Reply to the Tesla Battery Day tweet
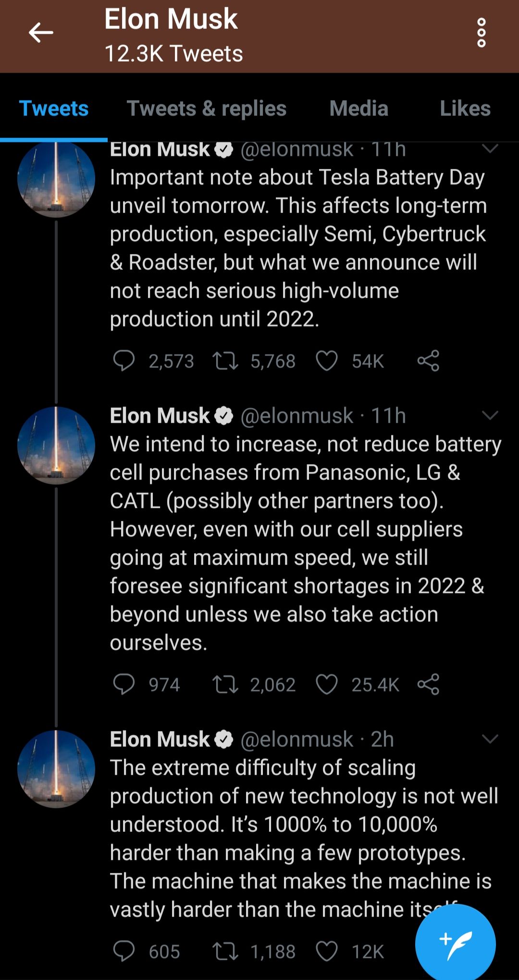The height and width of the screenshot is (980, 519). pyautogui.click(x=124, y=361)
